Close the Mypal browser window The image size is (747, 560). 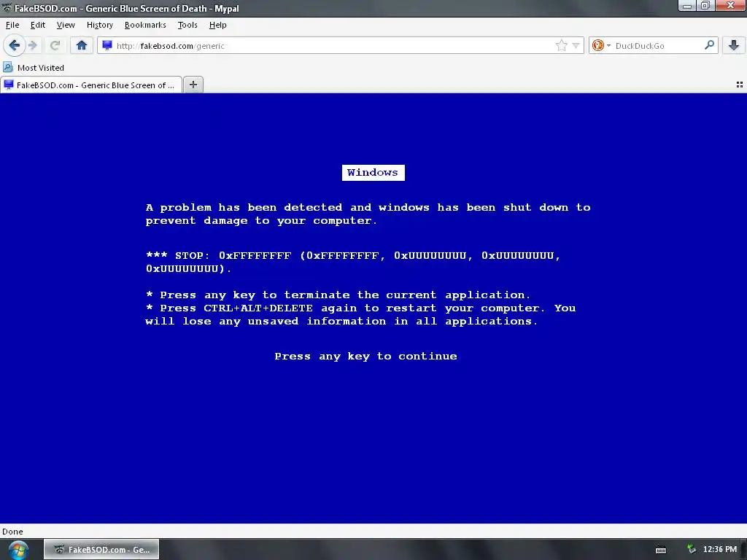[x=730, y=6]
